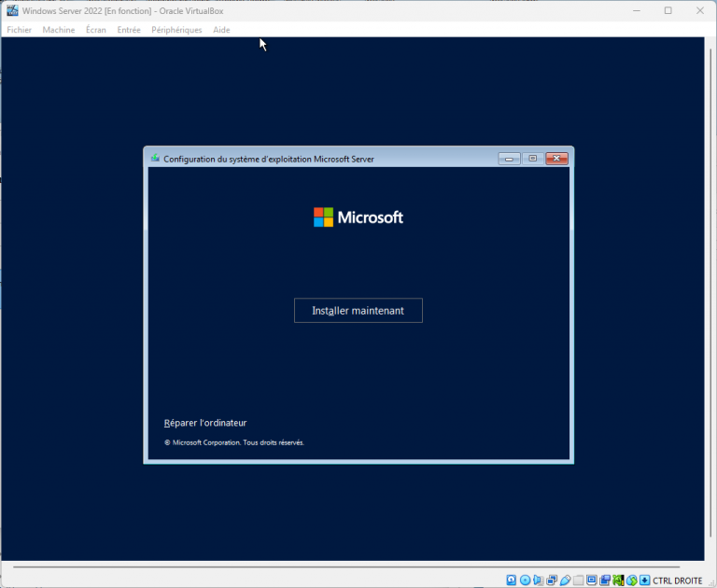This screenshot has height=588, width=717.
Task: Click the recording status icon
Action: tap(605, 580)
